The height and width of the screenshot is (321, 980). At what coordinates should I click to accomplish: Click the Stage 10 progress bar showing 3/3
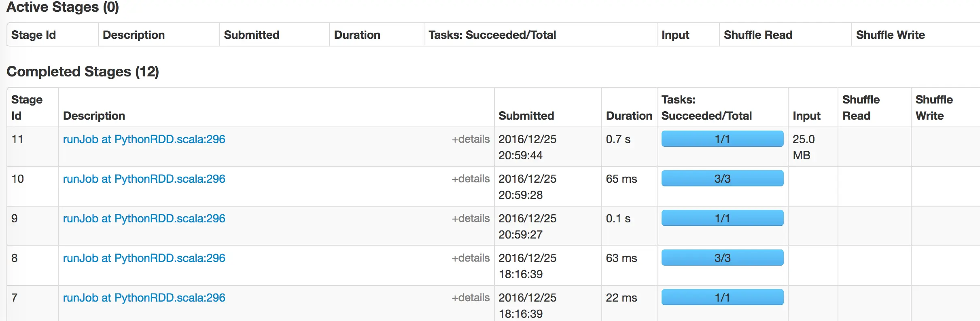click(722, 178)
